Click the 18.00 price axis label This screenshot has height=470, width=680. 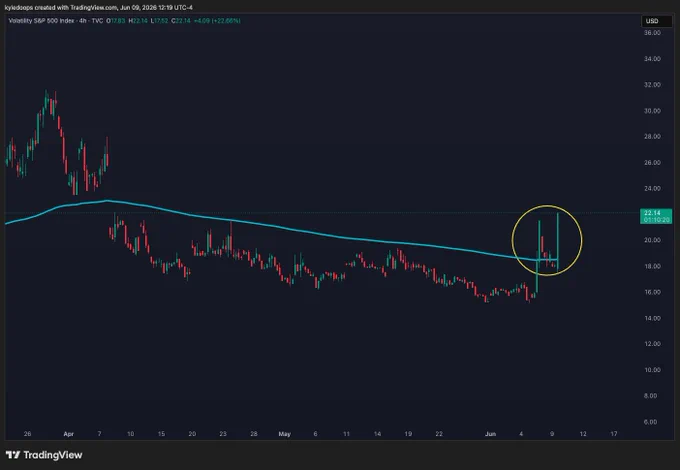[x=652, y=266]
